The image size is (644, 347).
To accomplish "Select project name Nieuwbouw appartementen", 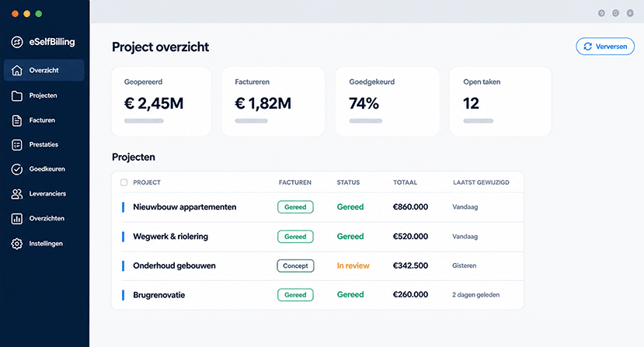I will (x=184, y=207).
